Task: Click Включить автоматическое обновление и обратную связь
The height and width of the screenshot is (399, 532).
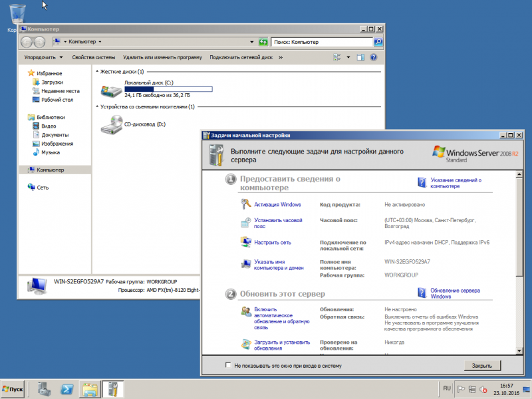Action: pyautogui.click(x=281, y=319)
